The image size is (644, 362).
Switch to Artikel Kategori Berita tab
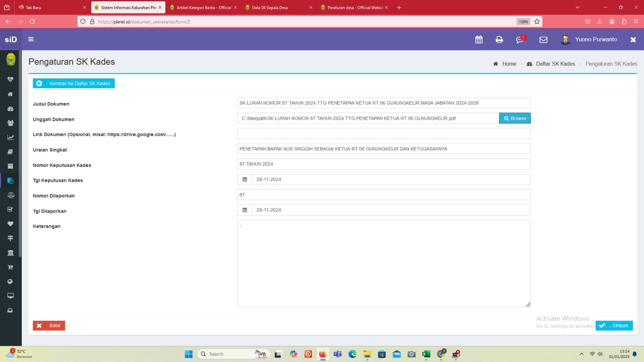[203, 7]
